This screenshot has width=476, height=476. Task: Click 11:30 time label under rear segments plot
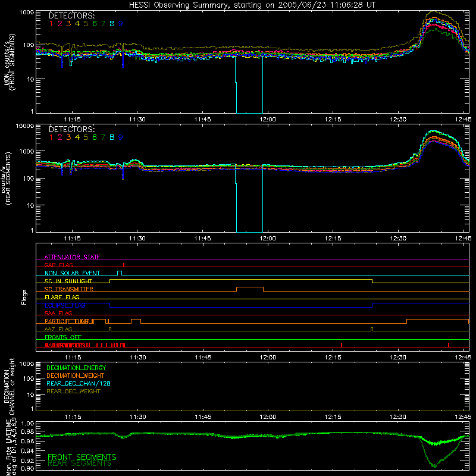pyautogui.click(x=137, y=239)
